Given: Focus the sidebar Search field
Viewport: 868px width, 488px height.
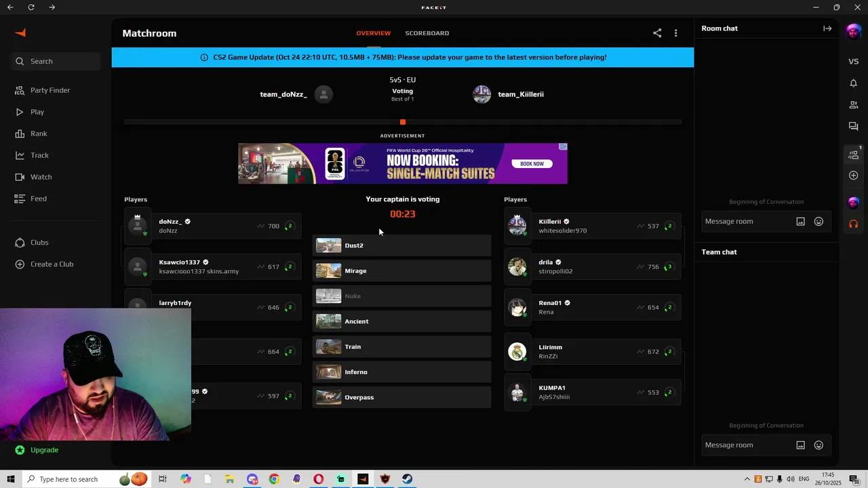Looking at the screenshot, I should point(56,61).
